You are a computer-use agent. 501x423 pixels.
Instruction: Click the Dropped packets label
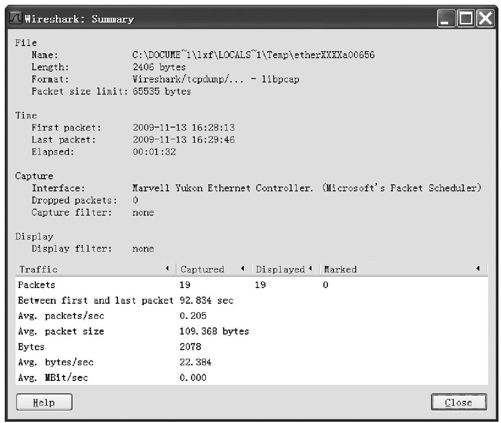click(x=74, y=200)
